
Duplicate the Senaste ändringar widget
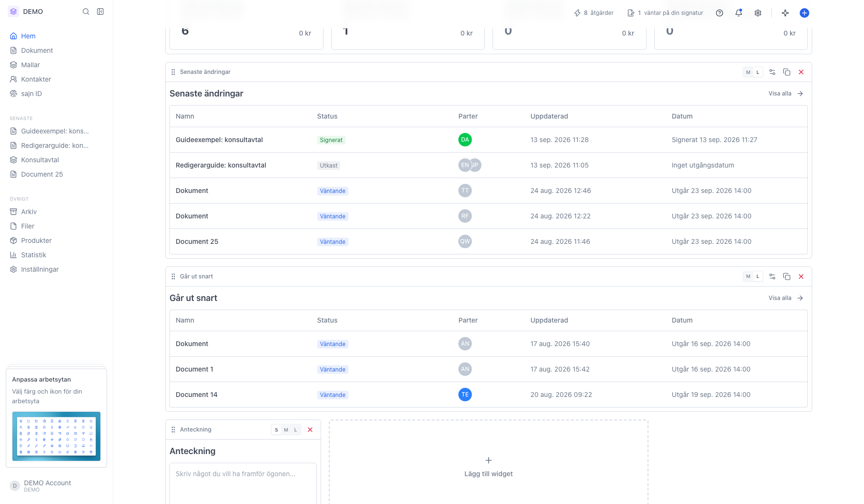point(787,72)
